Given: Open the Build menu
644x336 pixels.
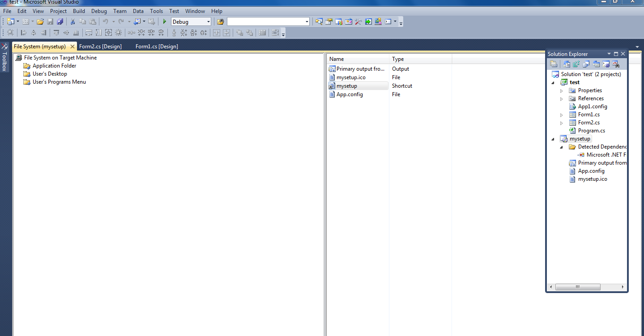Looking at the screenshot, I should [79, 11].
